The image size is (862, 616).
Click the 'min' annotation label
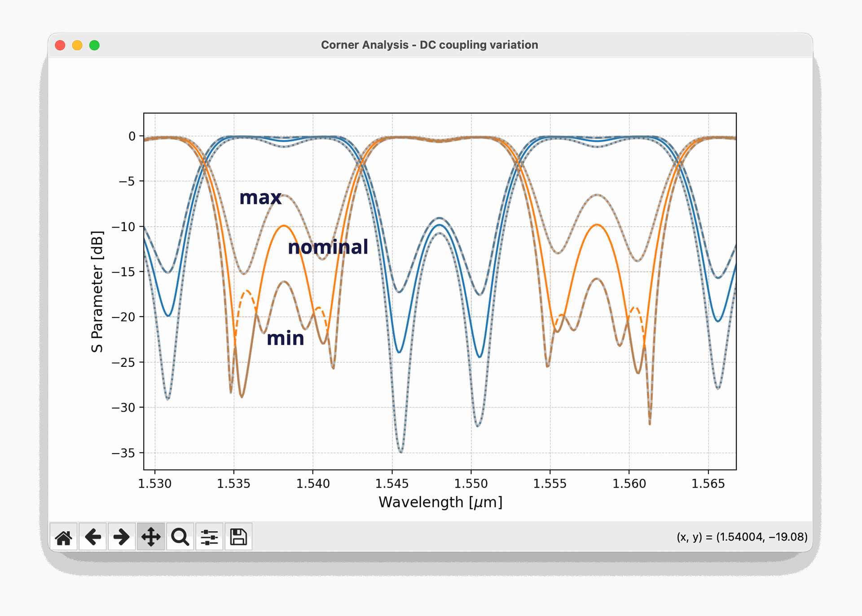pyautogui.click(x=286, y=339)
